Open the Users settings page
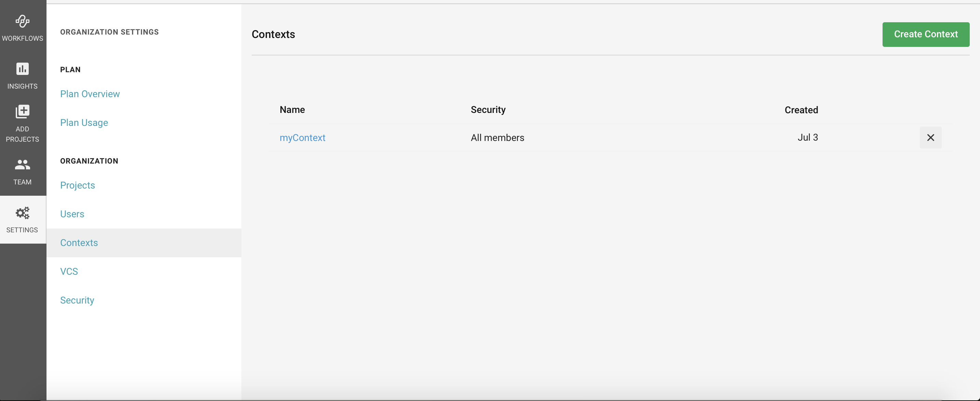980x401 pixels. (72, 214)
